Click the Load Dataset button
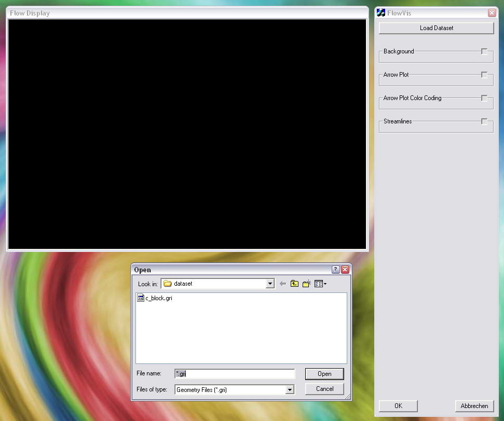The width and height of the screenshot is (504, 421). point(436,28)
